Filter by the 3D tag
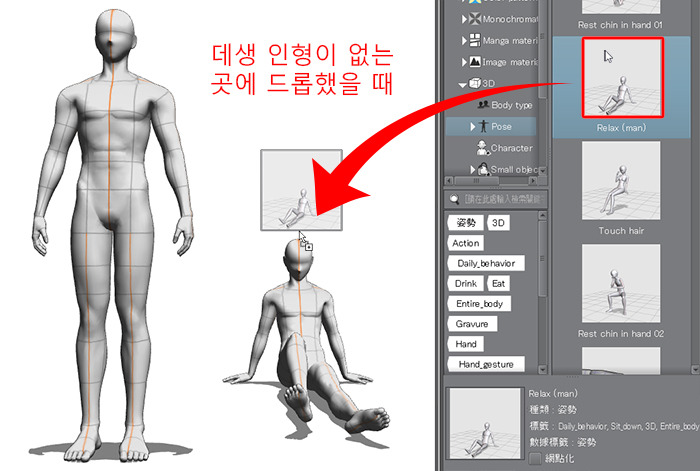 pyautogui.click(x=498, y=223)
